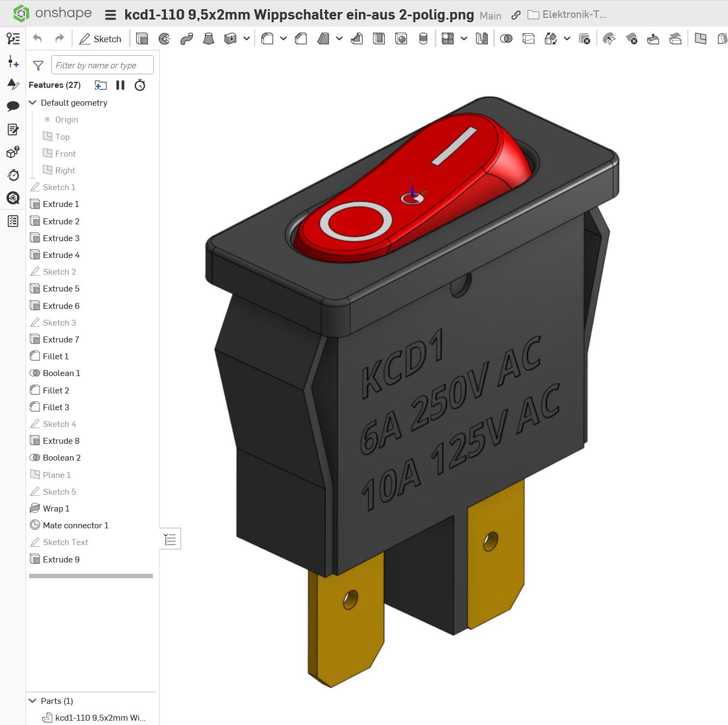
Task: Open the checklist panel icon at the sidebar bottom
Action: (13, 221)
